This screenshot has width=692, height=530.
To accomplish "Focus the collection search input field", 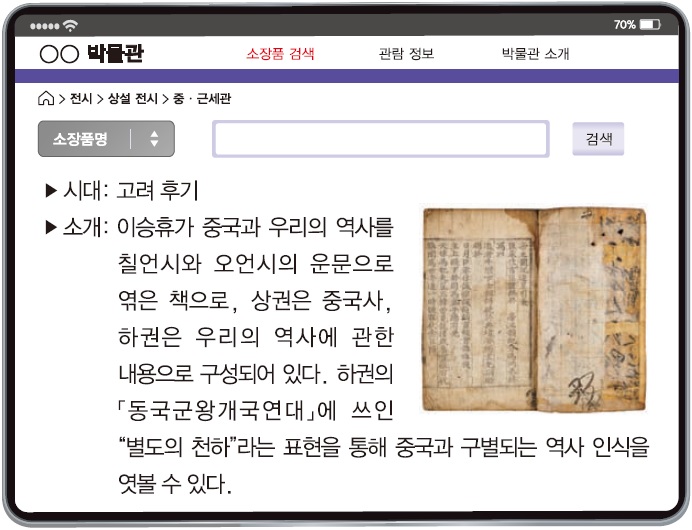I will [380, 139].
